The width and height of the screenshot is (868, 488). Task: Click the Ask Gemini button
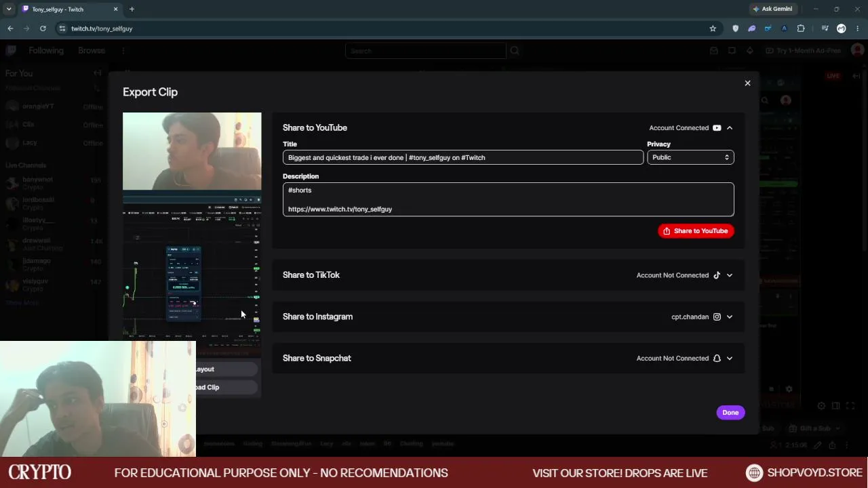772,9
